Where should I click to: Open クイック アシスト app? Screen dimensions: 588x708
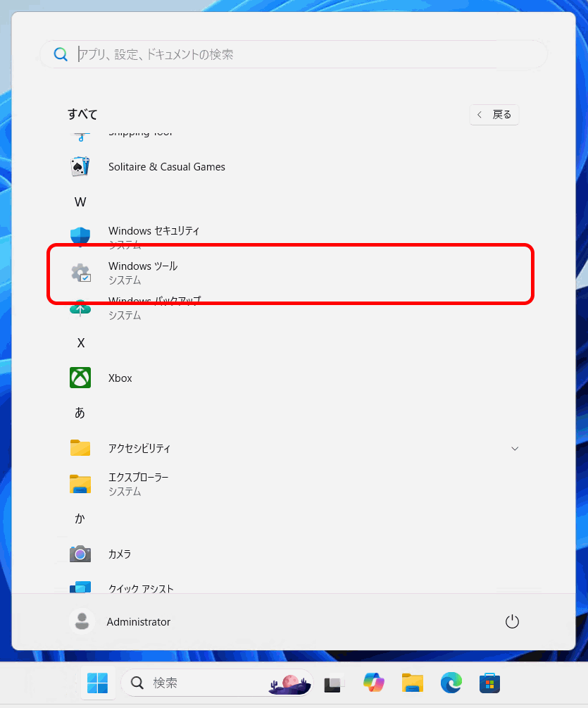click(140, 588)
